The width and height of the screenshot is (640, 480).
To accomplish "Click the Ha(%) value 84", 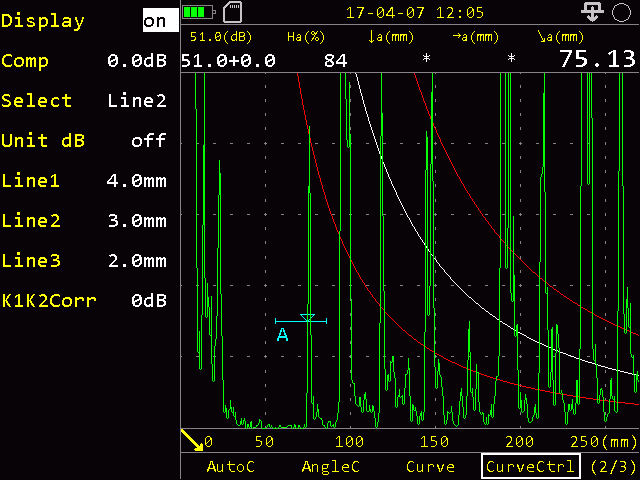I will [x=336, y=61].
